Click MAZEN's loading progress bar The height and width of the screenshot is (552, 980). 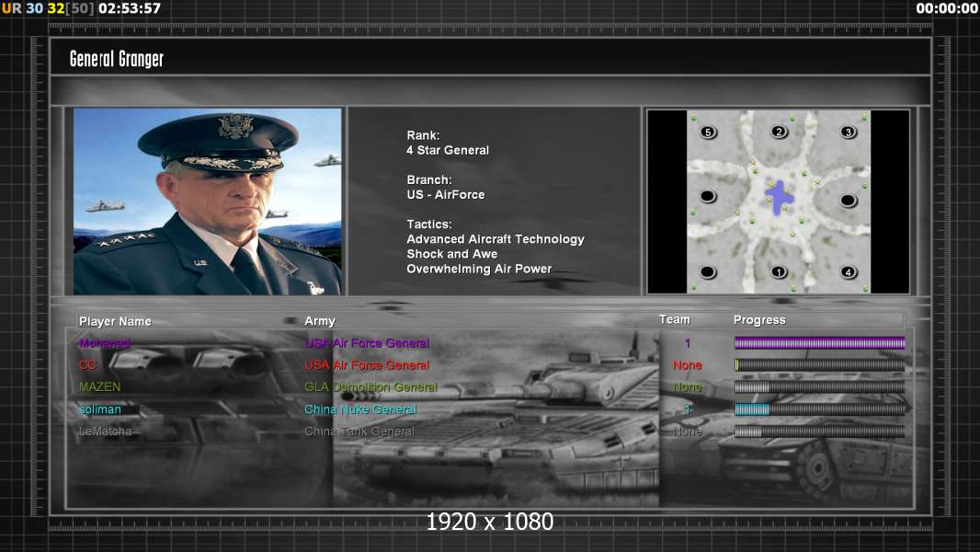[819, 387]
